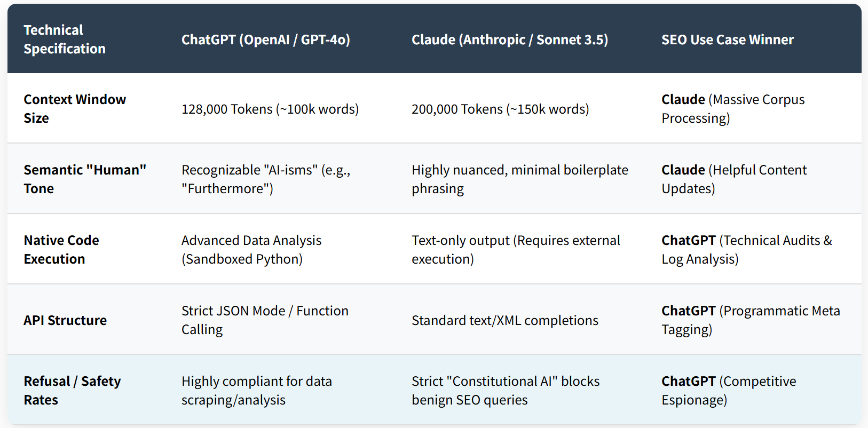Viewport: 868px width, 428px height.
Task: Click Highly nuanced, minimal boilerplate phrasing cell
Action: coord(520,179)
